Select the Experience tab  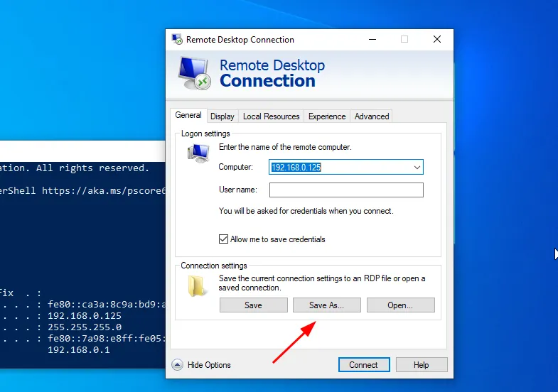(x=327, y=116)
